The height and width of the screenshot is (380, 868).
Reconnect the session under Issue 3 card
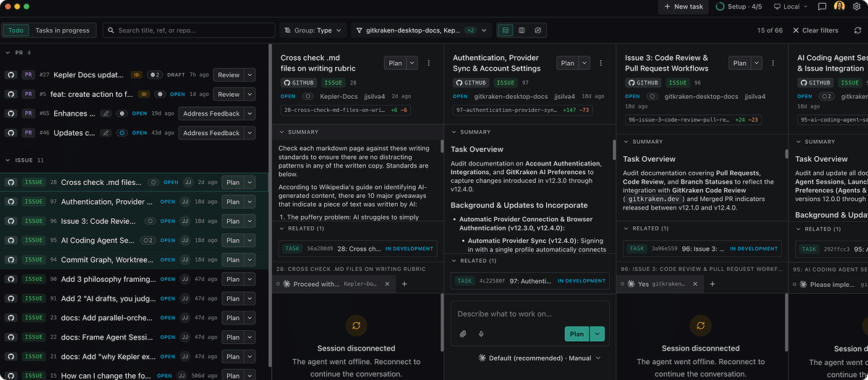coord(701,327)
